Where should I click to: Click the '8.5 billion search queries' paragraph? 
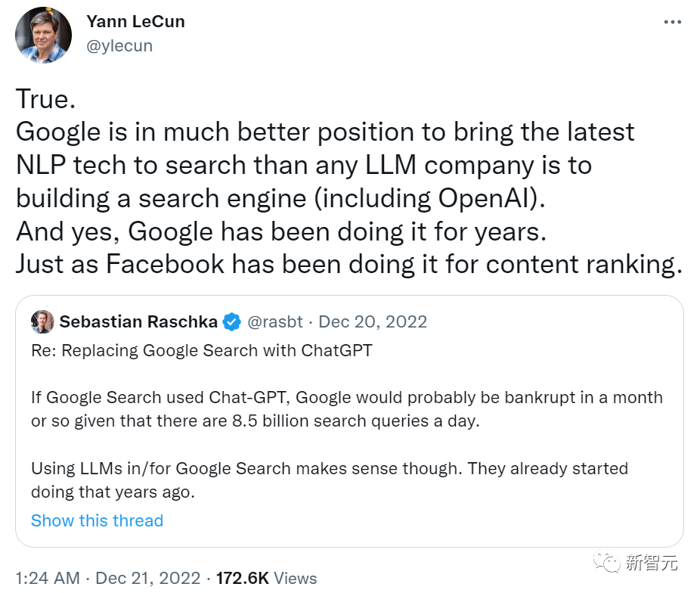346,409
